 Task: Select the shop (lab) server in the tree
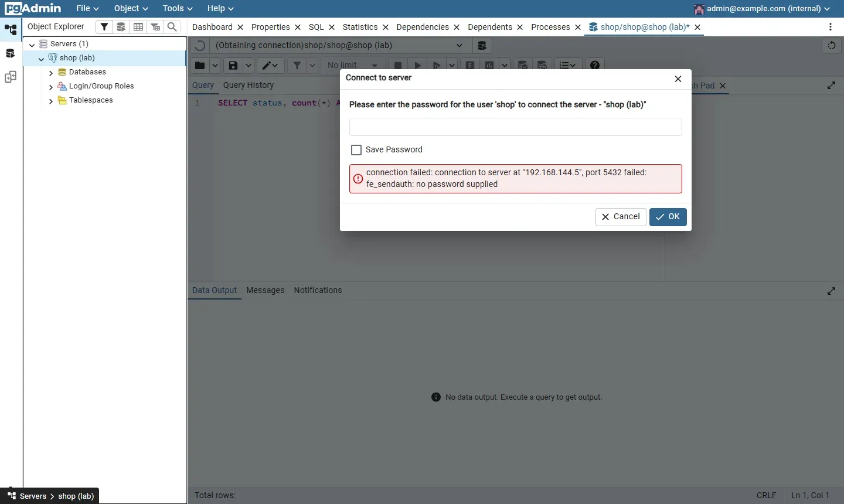coord(77,58)
